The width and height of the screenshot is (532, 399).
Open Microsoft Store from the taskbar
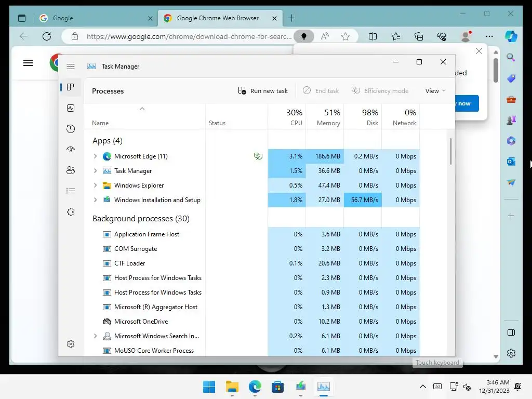tap(277, 387)
